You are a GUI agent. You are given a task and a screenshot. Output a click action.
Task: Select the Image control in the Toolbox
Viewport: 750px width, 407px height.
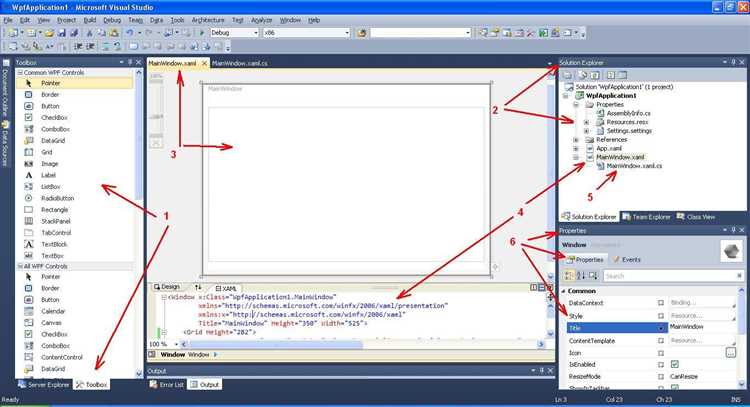pyautogui.click(x=75, y=164)
